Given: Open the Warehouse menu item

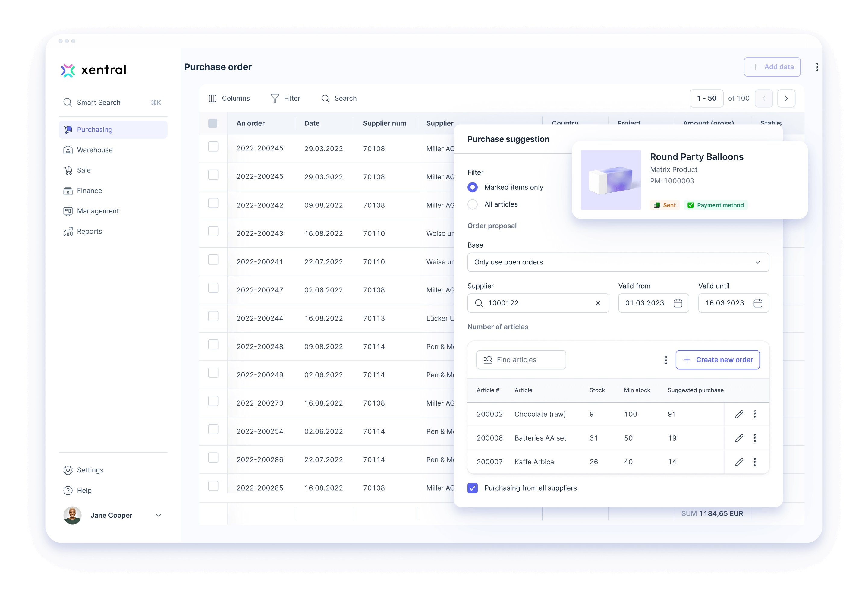Looking at the screenshot, I should pos(113,150).
